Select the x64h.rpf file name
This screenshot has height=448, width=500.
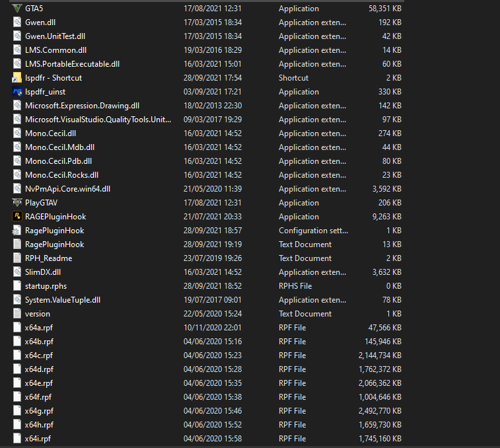pyautogui.click(x=39, y=425)
